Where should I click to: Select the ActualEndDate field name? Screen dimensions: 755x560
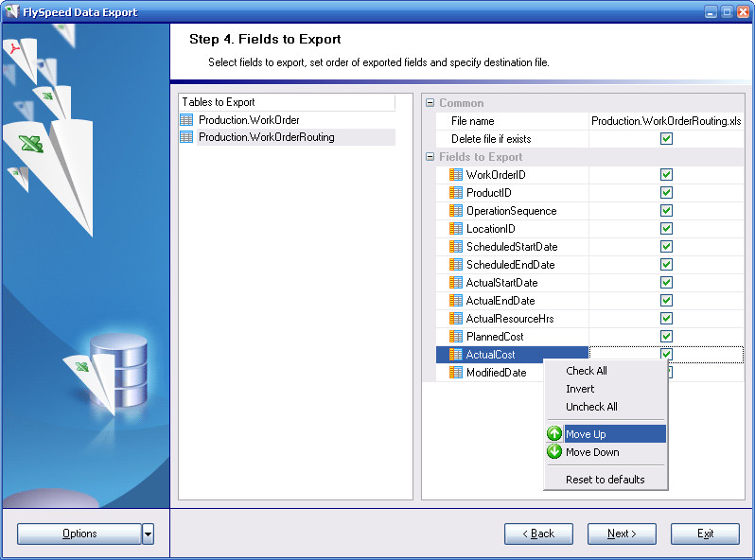(x=500, y=301)
